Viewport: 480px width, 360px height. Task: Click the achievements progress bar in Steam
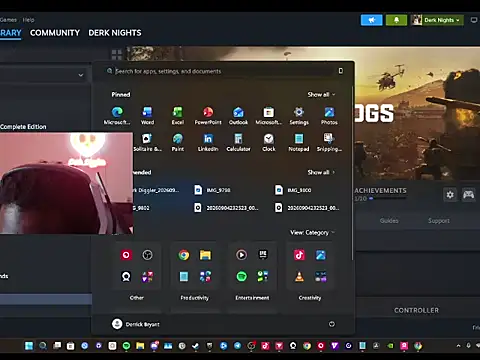(387, 198)
